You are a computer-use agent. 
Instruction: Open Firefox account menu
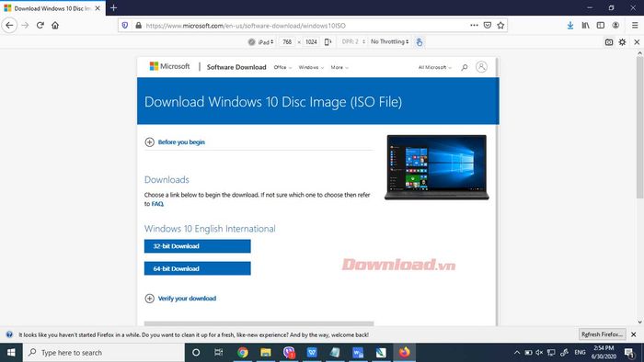615,26
